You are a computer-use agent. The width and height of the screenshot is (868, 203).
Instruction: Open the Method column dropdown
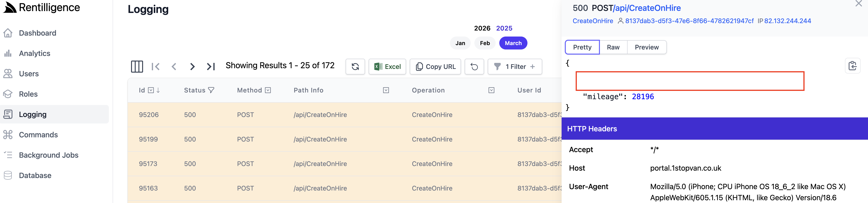click(268, 90)
